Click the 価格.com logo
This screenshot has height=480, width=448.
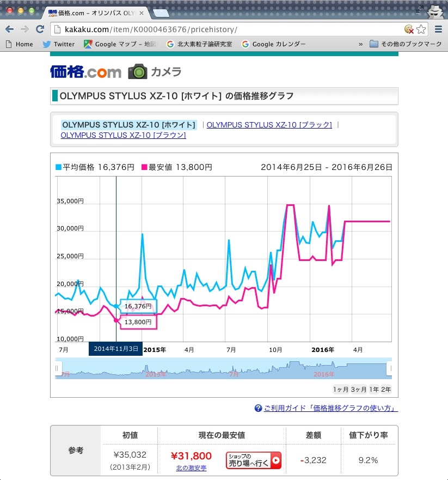tap(85, 72)
